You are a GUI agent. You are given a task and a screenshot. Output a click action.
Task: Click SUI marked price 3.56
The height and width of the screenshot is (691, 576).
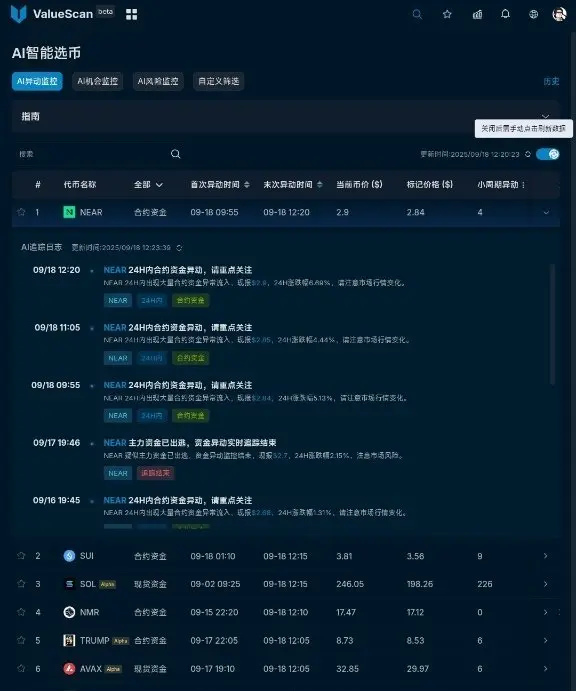(416, 556)
